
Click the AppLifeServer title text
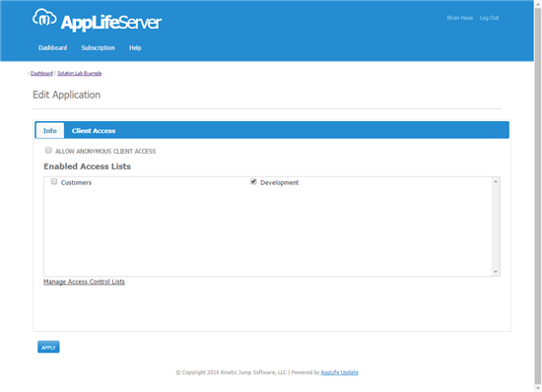pyautogui.click(x=111, y=23)
